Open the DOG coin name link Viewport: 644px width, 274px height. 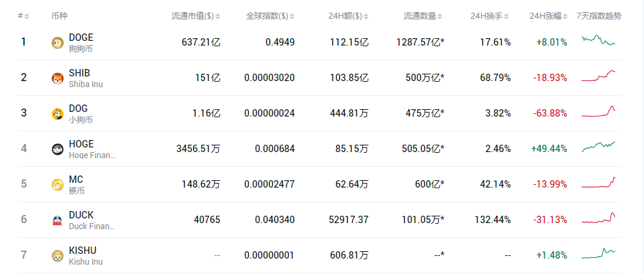pos(78,109)
